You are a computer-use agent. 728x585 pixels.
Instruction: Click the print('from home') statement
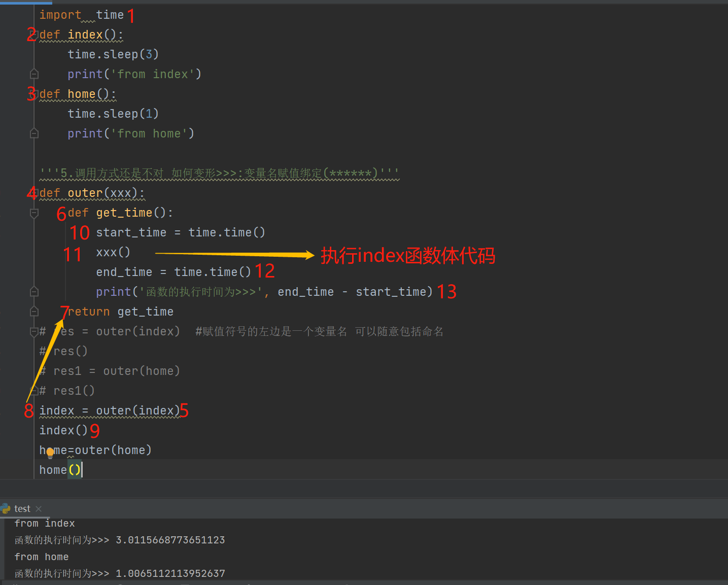(x=131, y=133)
